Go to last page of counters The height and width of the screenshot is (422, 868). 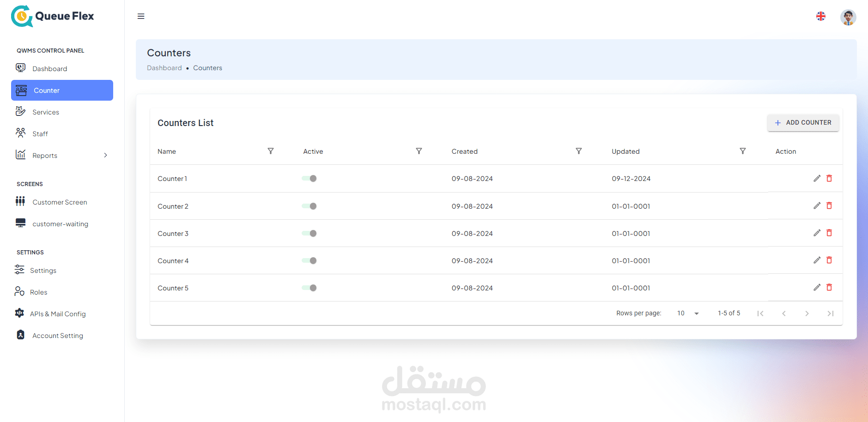tap(830, 313)
